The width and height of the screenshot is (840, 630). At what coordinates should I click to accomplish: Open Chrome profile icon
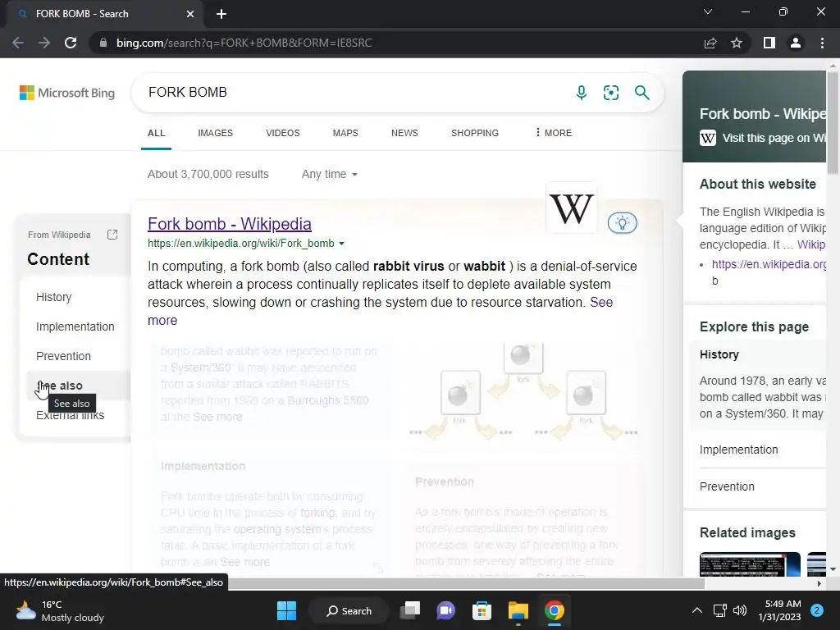click(796, 43)
